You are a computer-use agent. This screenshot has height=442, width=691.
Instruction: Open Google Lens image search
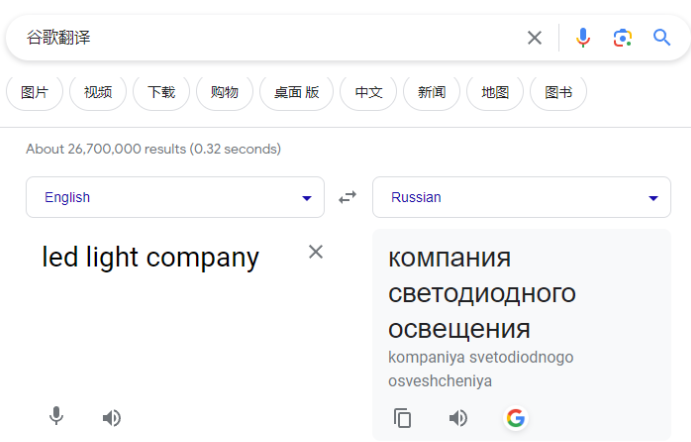point(622,38)
